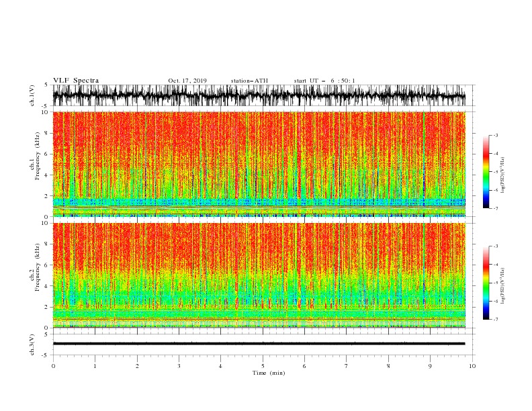
Task: Click the ch.2 spectrogram color bar
Action: (486, 283)
